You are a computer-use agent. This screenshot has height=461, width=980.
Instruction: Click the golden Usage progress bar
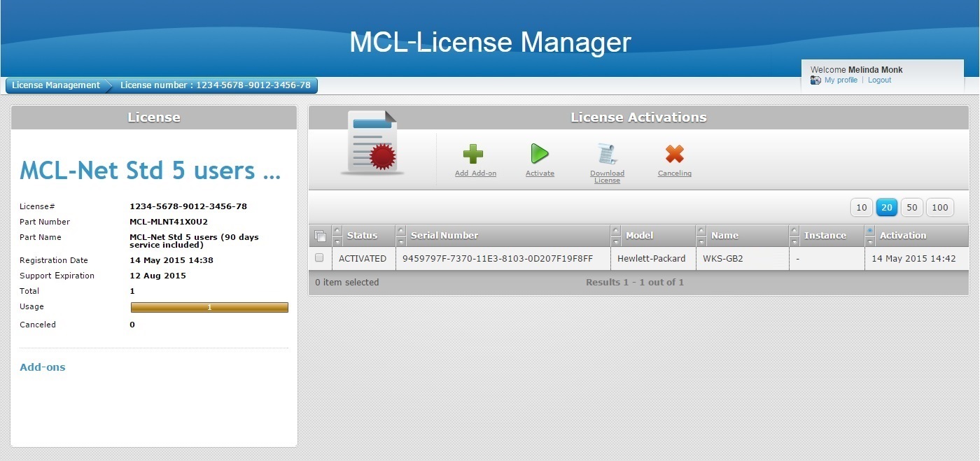pyautogui.click(x=209, y=307)
